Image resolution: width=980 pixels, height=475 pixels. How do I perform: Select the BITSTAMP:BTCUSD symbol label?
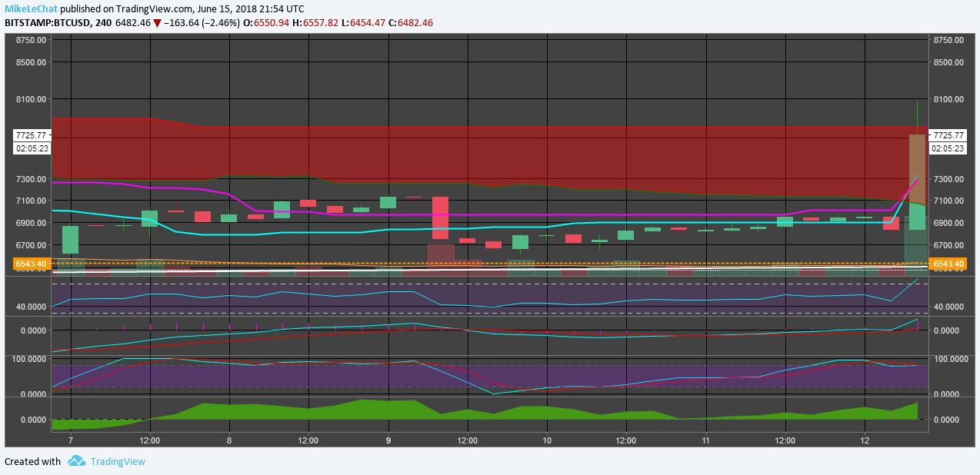point(47,23)
